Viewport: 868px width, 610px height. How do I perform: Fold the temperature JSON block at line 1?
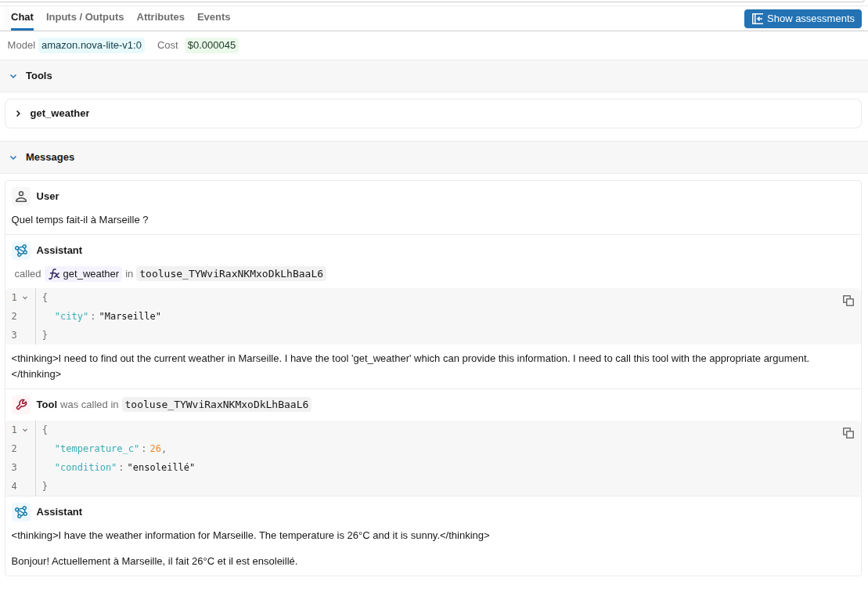coord(25,431)
